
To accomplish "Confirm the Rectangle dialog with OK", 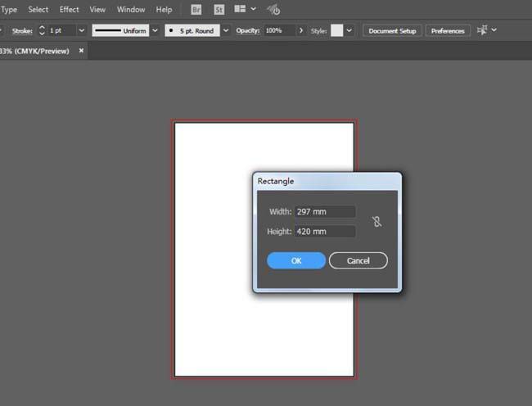I will 296,260.
